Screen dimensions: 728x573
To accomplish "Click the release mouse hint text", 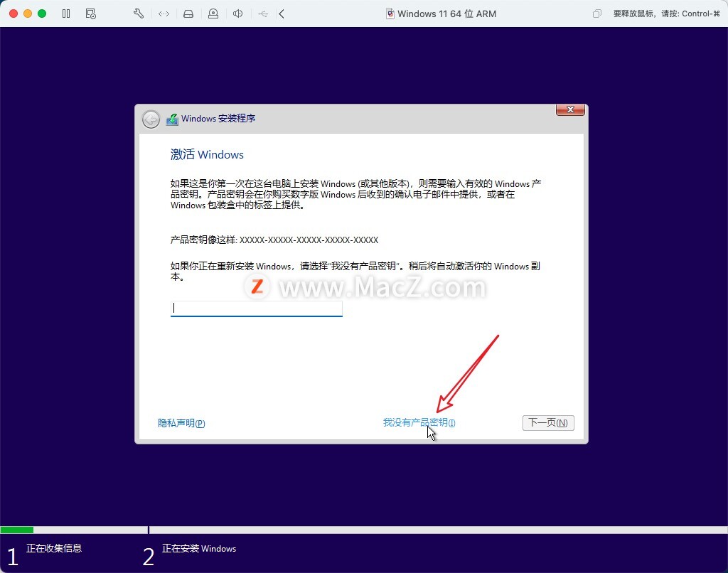I will click(666, 14).
